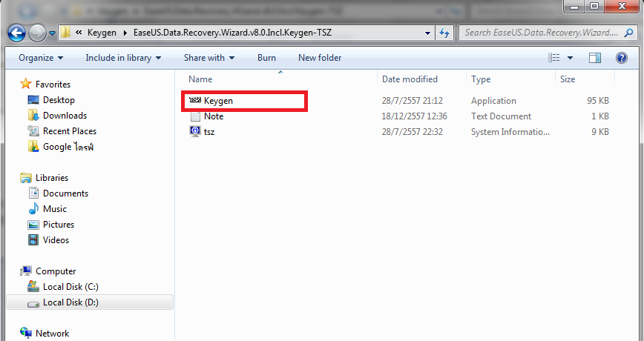Click the New folder button
The image size is (644, 341).
pos(320,58)
